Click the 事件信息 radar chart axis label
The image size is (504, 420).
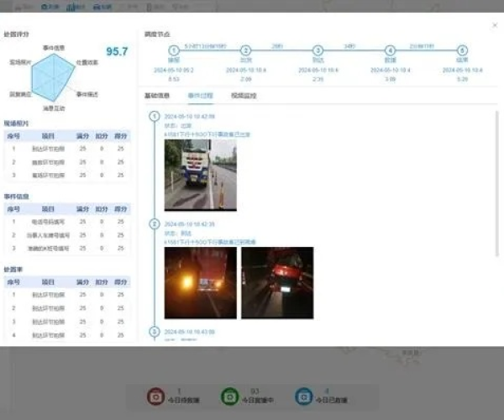click(x=54, y=48)
